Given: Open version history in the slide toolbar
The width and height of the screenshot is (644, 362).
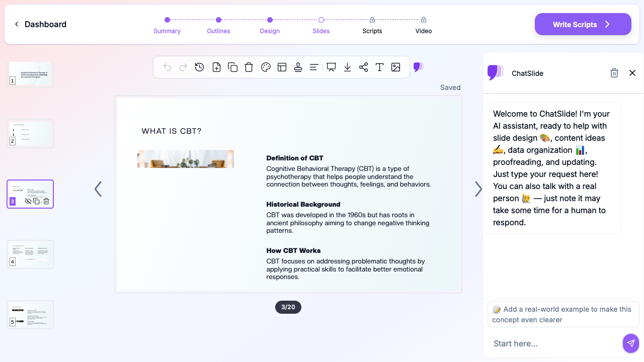Looking at the screenshot, I should pyautogui.click(x=200, y=67).
